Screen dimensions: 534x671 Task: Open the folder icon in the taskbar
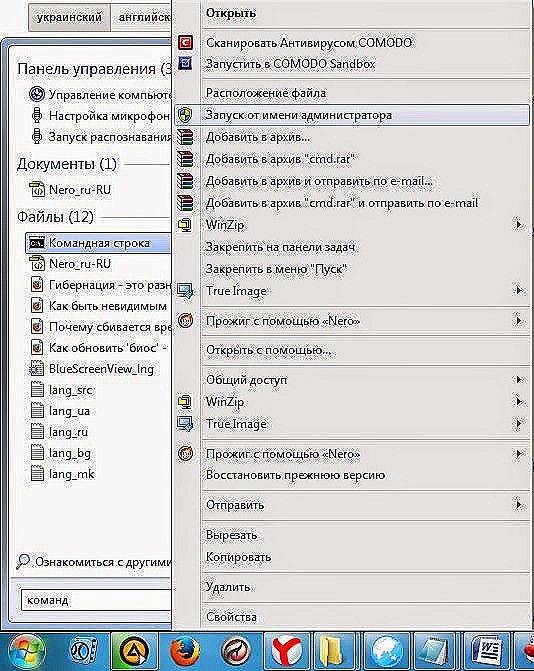coord(334,652)
